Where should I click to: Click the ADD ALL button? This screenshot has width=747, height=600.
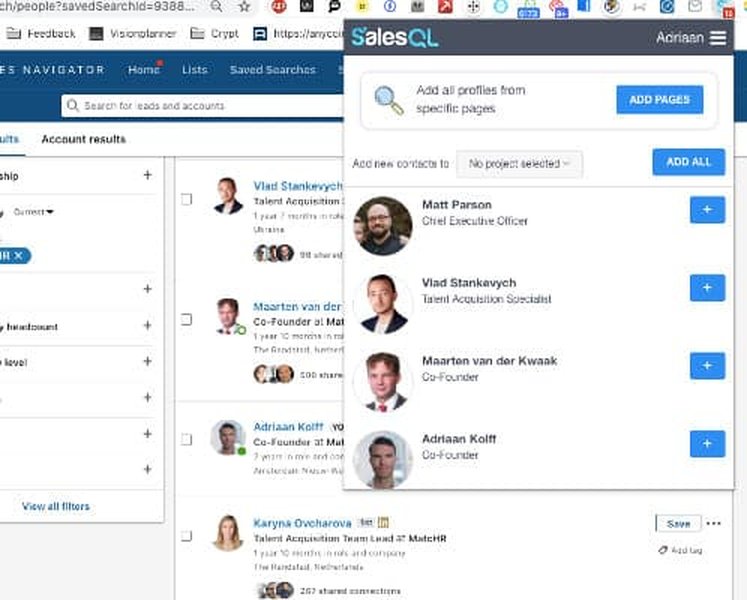[689, 162]
